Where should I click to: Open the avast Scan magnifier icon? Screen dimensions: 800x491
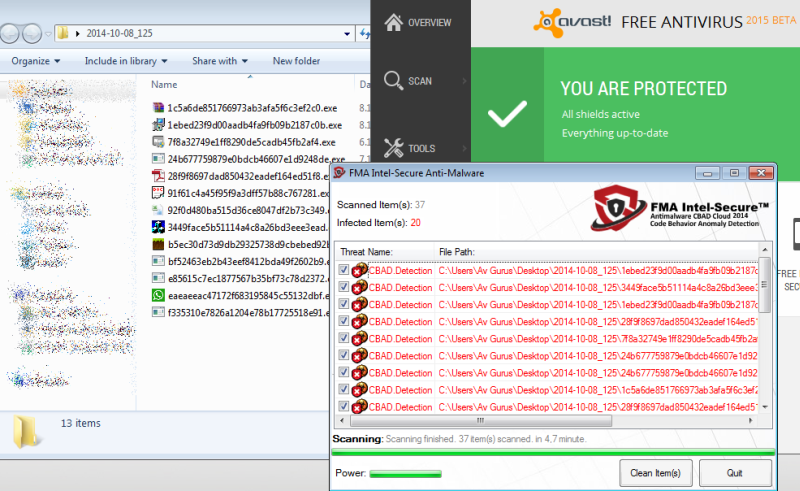[x=393, y=81]
